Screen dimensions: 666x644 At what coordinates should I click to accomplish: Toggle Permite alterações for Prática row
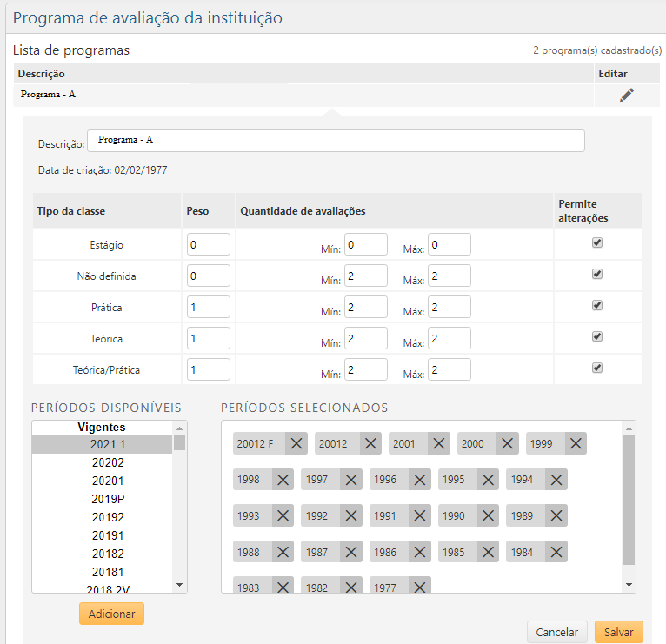click(597, 306)
